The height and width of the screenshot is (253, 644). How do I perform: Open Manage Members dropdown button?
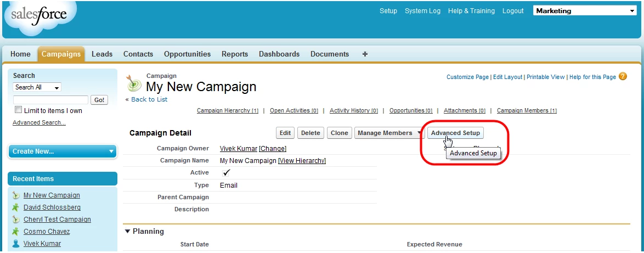389,133
